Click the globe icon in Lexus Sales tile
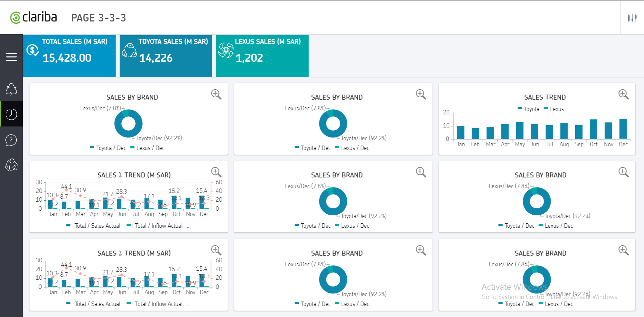This screenshot has width=644, height=317. [226, 50]
